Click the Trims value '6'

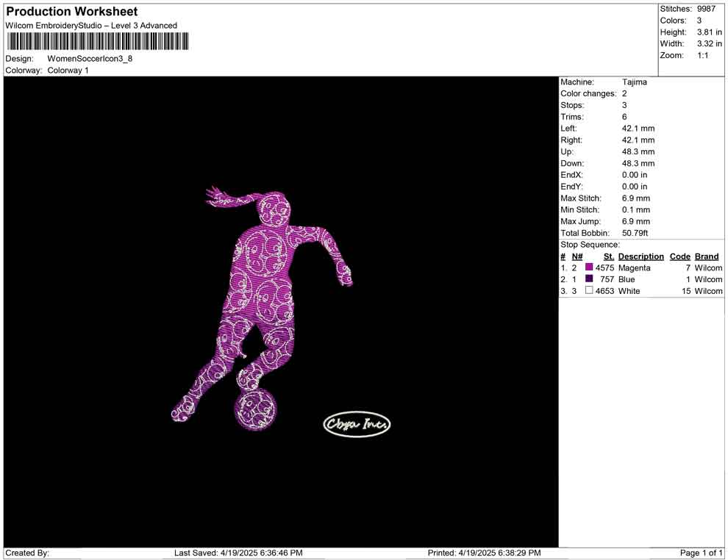pyautogui.click(x=624, y=117)
